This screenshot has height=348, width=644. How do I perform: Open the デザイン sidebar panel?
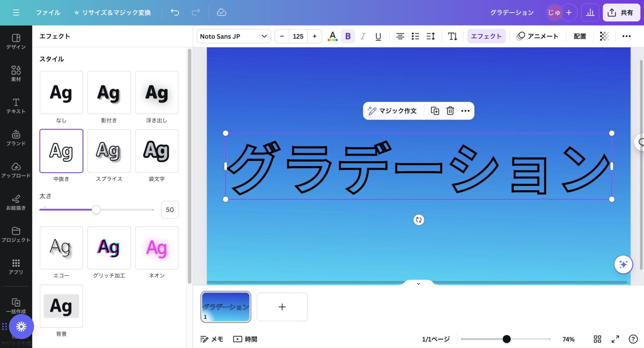coord(16,41)
